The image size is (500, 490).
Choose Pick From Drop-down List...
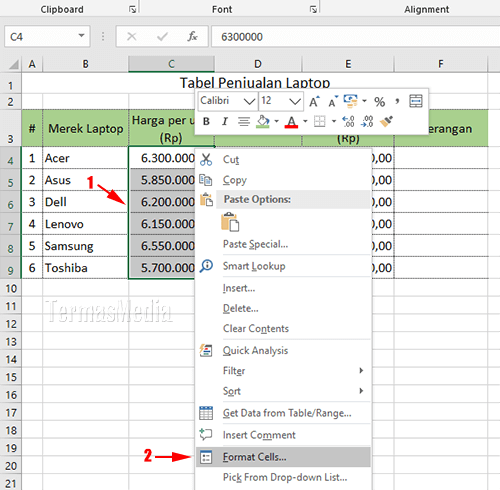pos(283,477)
